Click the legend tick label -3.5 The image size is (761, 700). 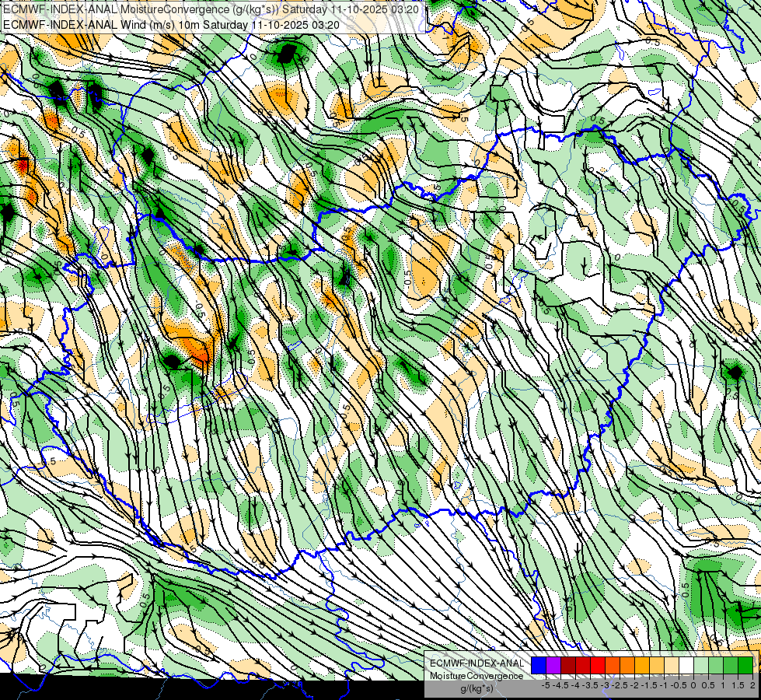590,685
